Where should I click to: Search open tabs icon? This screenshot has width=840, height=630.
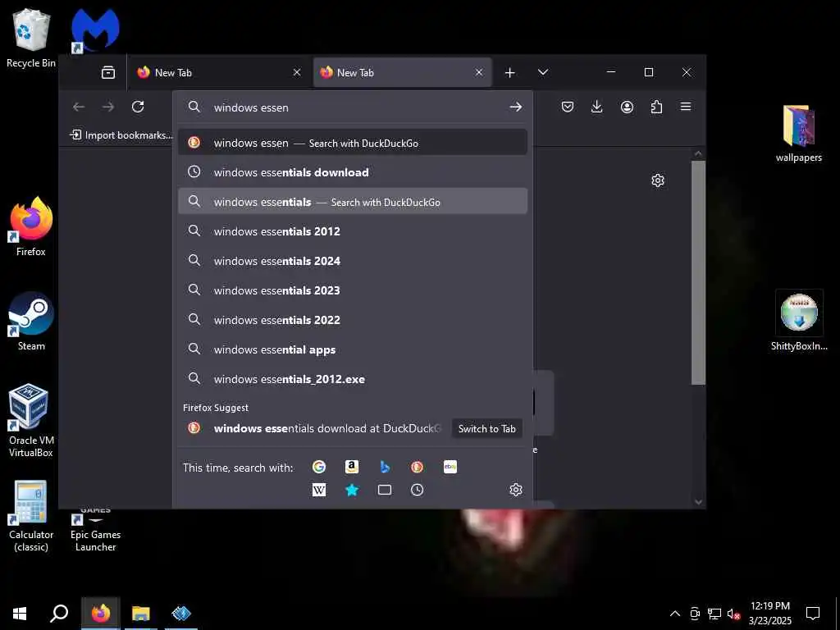385,490
